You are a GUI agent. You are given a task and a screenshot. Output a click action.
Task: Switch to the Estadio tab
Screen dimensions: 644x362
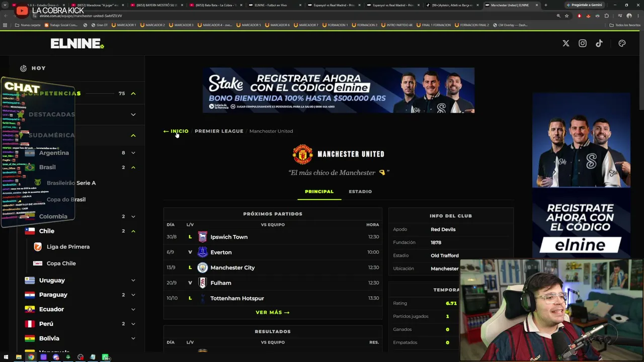[360, 192]
